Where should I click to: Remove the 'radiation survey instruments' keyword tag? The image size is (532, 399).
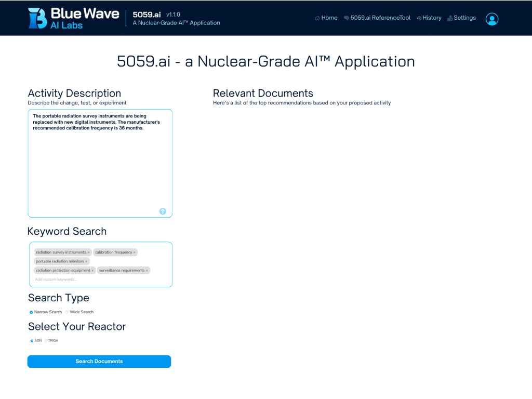pyautogui.click(x=89, y=252)
